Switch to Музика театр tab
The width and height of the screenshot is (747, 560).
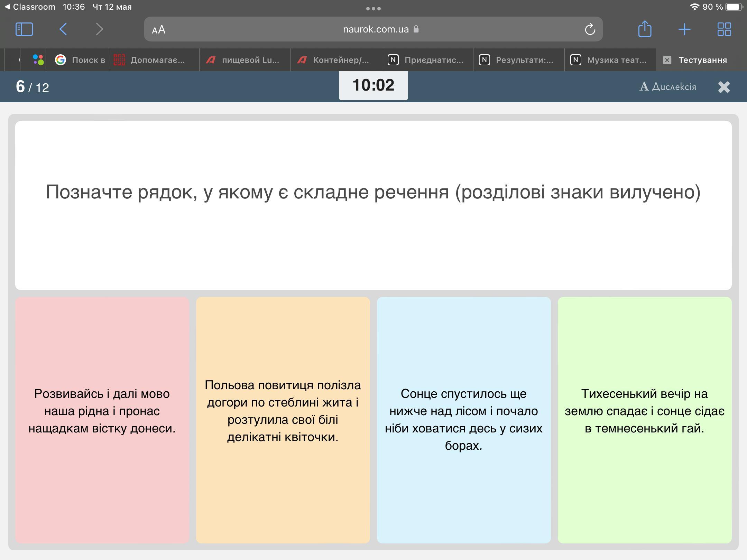tap(609, 60)
